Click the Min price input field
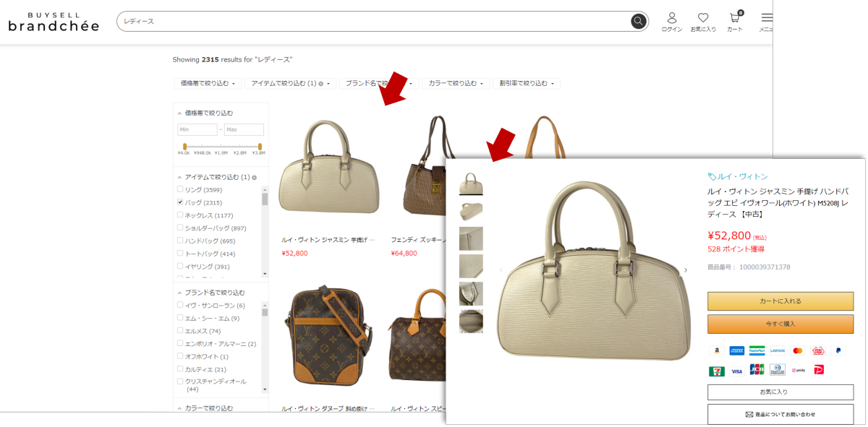 [197, 129]
